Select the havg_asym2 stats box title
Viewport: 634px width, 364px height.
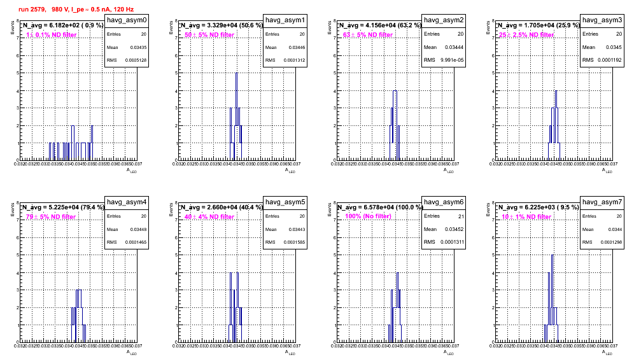[444, 20]
